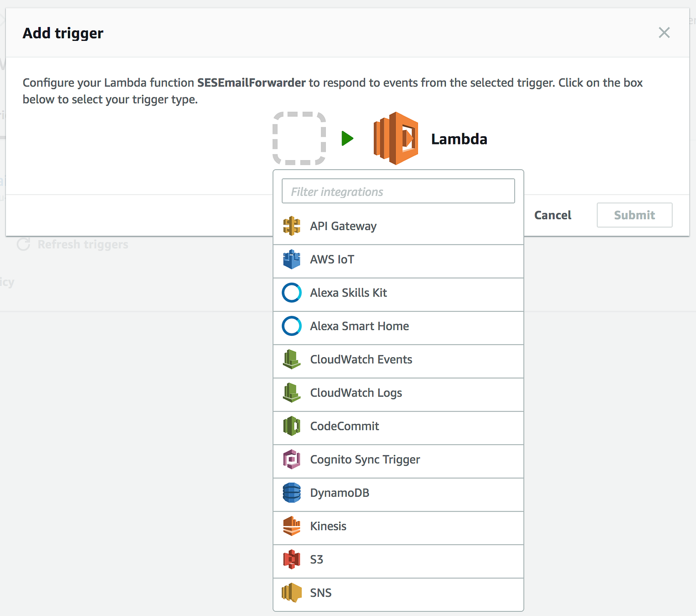Close the Add trigger dialog with X
The image size is (696, 616).
point(664,33)
